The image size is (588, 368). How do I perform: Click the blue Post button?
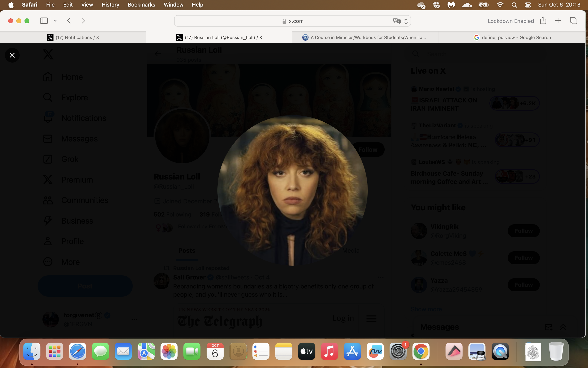pyautogui.click(x=85, y=286)
